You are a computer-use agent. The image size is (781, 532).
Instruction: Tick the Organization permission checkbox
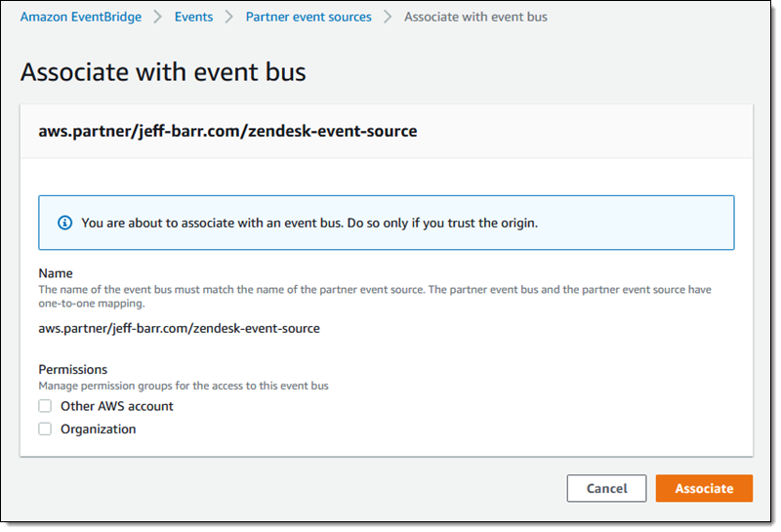(x=45, y=429)
